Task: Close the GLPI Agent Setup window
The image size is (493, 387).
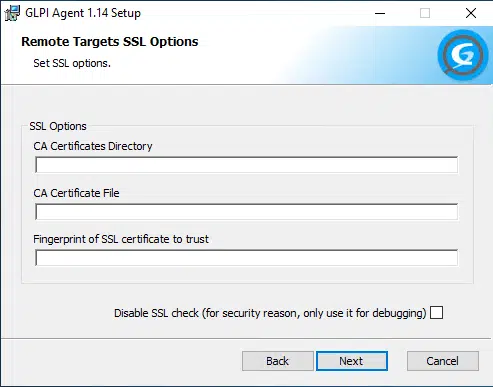Action: tap(471, 13)
